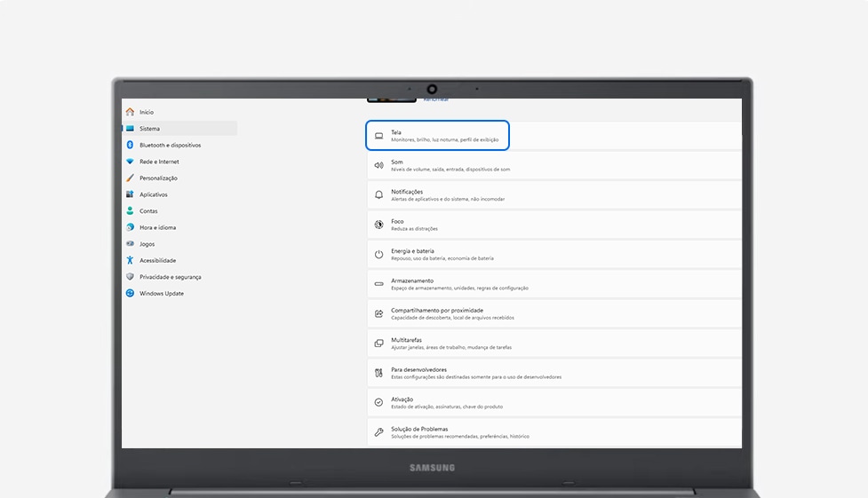
Task: Click the Privacidade e segurança shield icon
Action: click(x=130, y=277)
